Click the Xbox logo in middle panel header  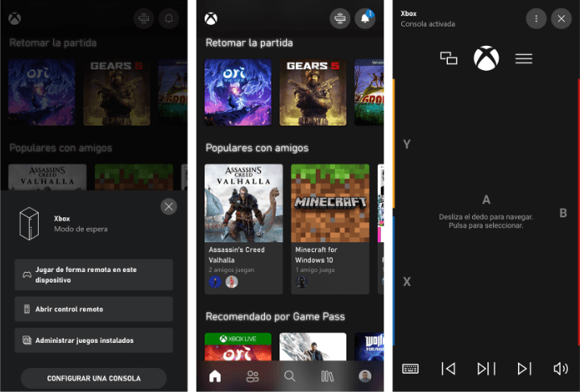pos(211,19)
